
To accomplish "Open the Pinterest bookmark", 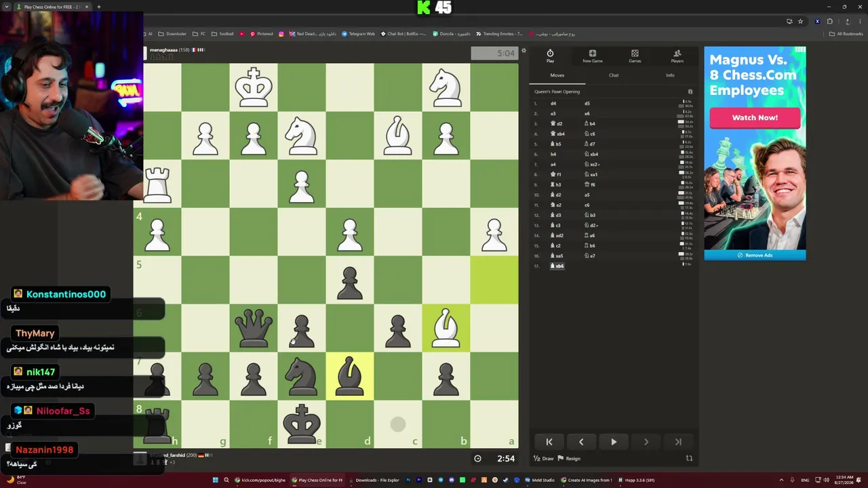I will point(261,34).
